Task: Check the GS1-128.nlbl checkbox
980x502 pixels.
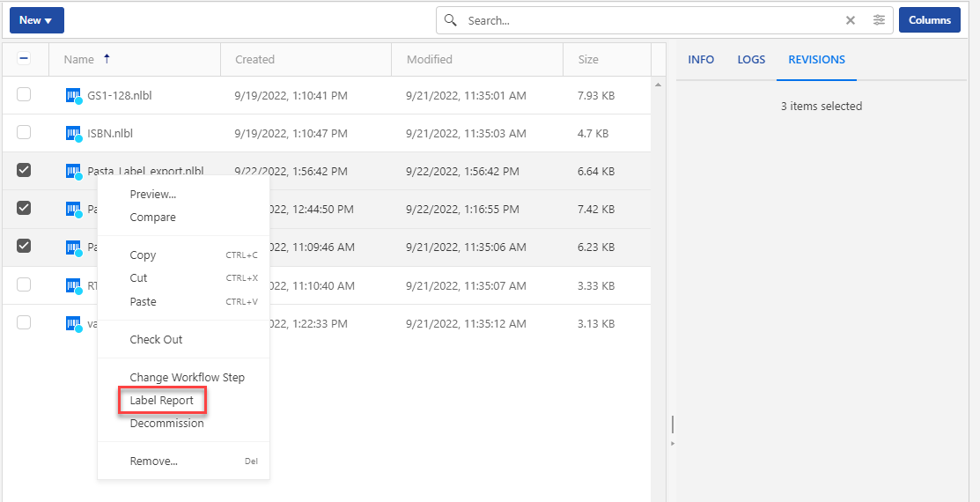Action: pyautogui.click(x=24, y=94)
